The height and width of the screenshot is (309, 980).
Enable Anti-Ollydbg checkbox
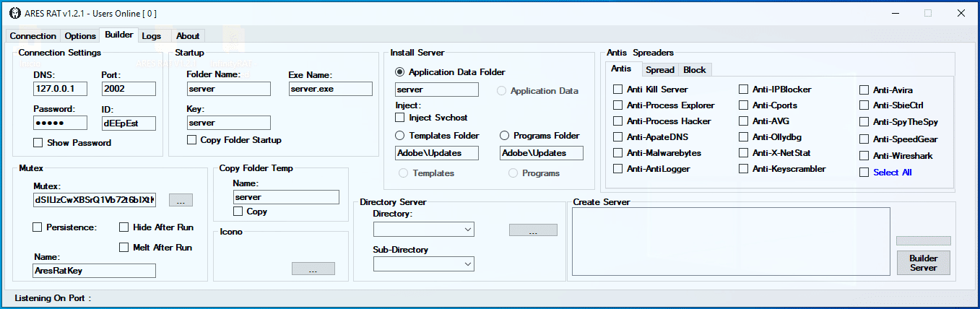(770, 136)
